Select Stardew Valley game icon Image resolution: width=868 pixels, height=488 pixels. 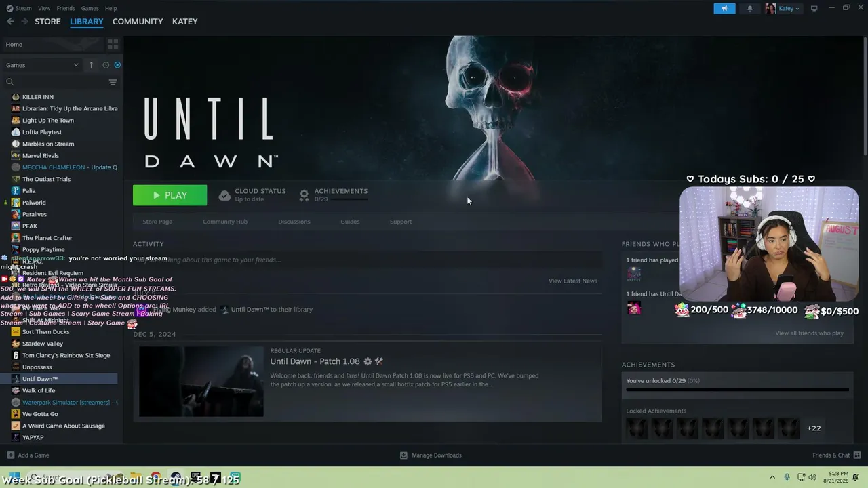point(16,344)
